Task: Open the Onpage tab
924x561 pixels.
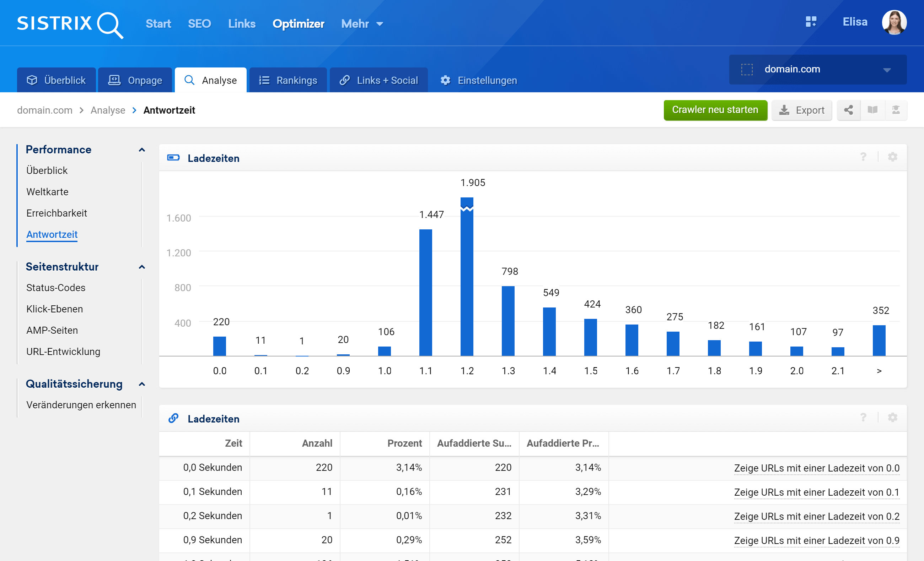Action: tap(135, 80)
